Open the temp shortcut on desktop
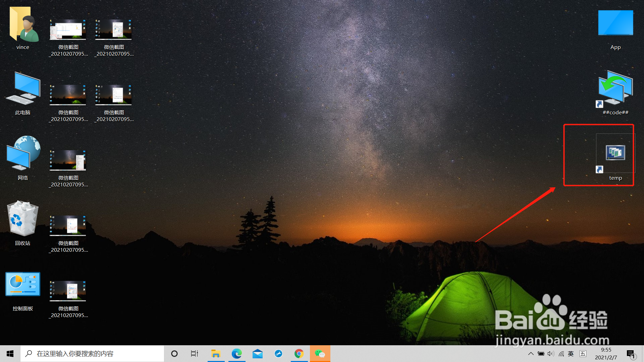 pos(615,153)
